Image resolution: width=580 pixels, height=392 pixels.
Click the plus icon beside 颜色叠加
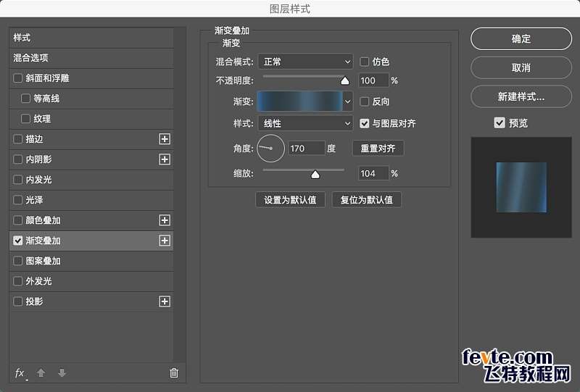pos(165,220)
